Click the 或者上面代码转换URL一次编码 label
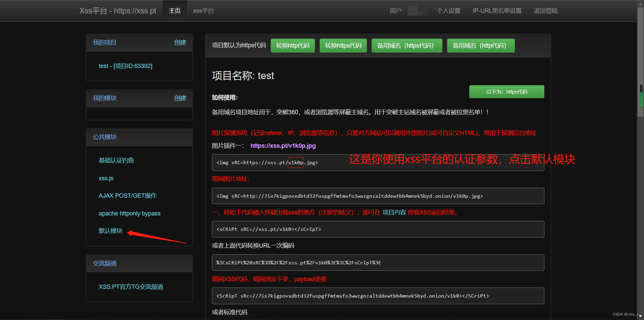Image resolution: width=644 pixels, height=320 pixels. tap(253, 246)
